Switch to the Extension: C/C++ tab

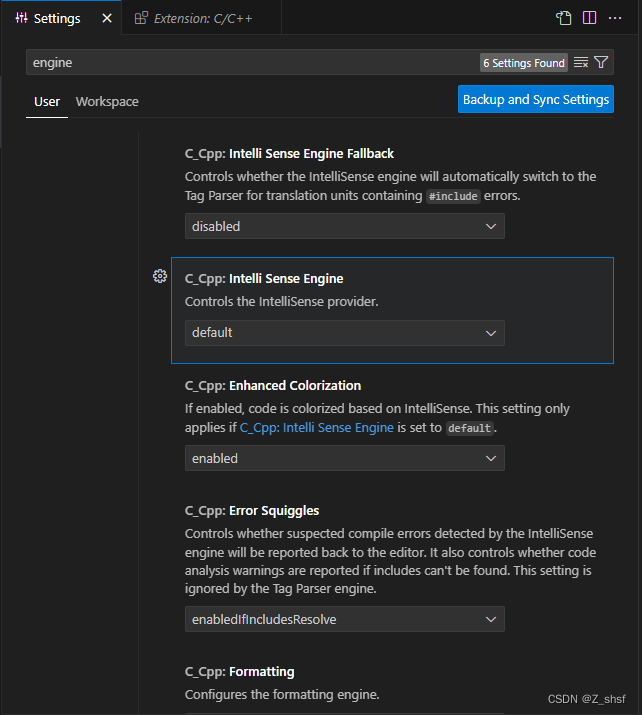point(202,18)
